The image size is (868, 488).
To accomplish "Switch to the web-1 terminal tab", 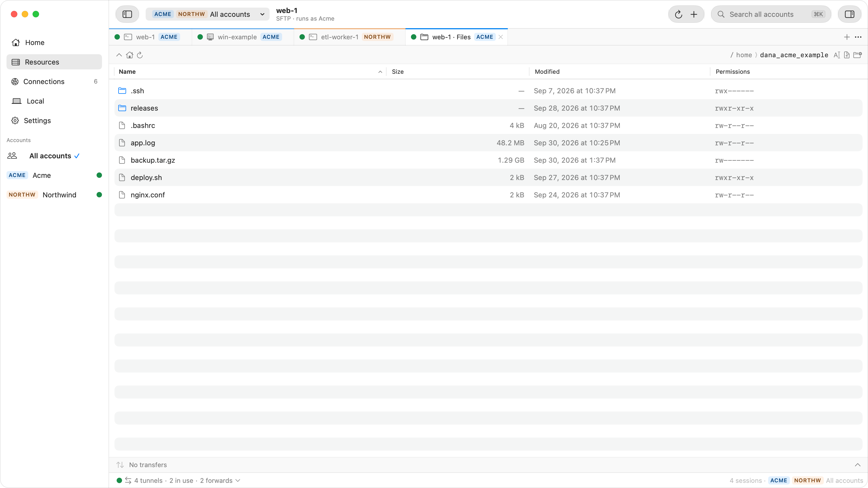I will [x=150, y=37].
